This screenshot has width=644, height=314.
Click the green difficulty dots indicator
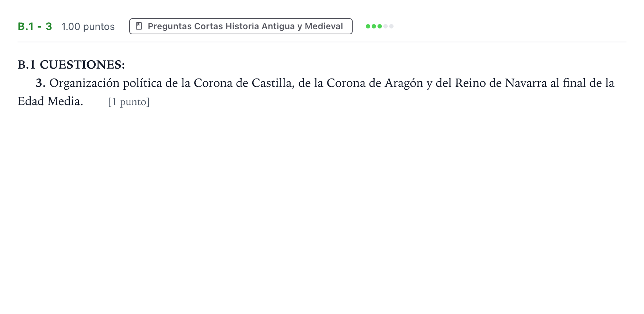pos(380,26)
